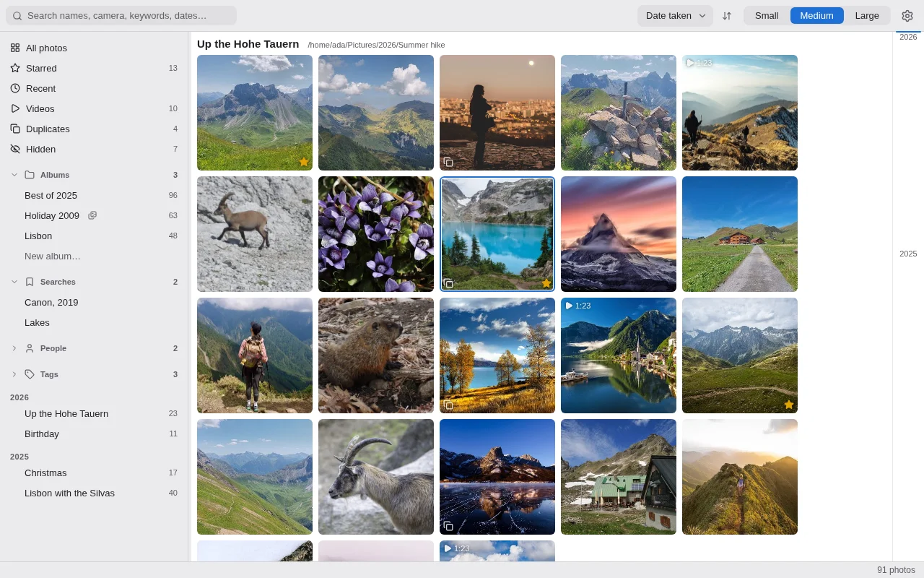924x578 pixels.
Task: Open the marmot photo
Action: coord(376,355)
